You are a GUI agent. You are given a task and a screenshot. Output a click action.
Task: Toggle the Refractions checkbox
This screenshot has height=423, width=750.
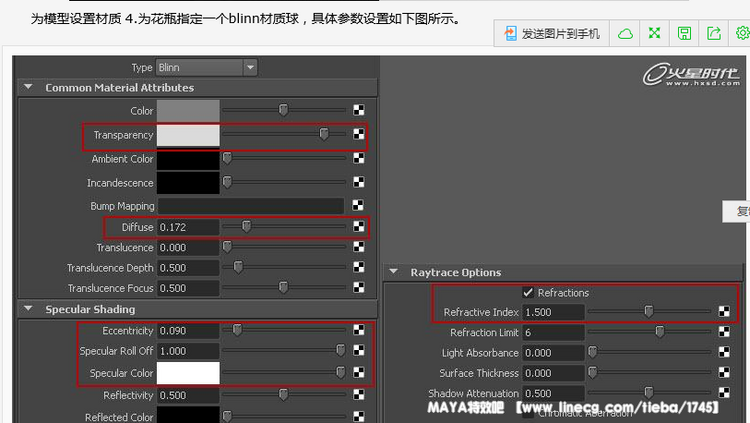pos(528,292)
